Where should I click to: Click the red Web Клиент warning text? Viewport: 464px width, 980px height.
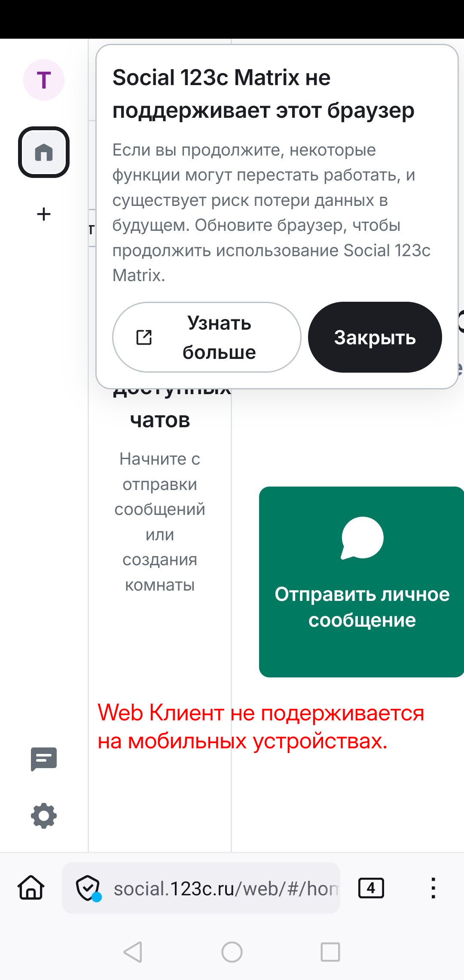click(261, 727)
